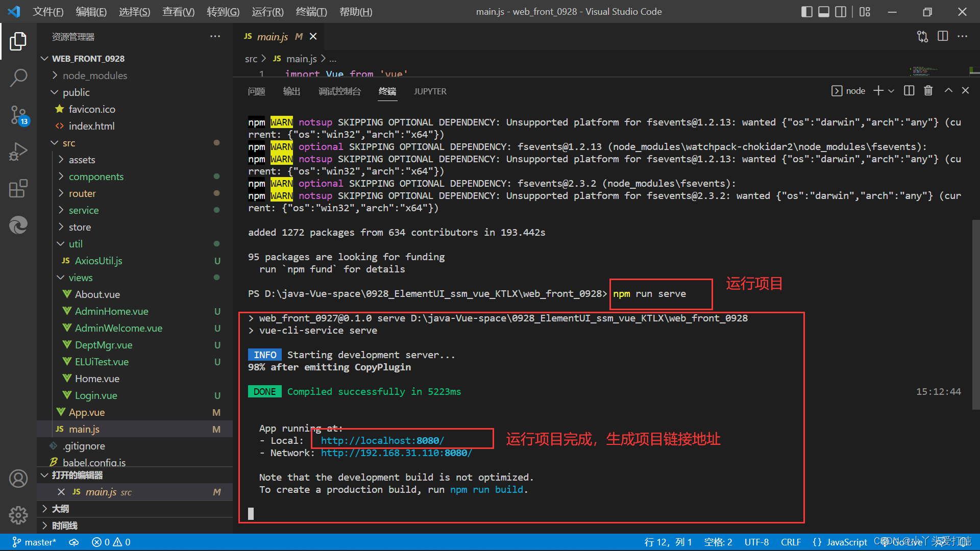The height and width of the screenshot is (551, 980).
Task: Expand the 大纲 outline section
Action: point(135,509)
